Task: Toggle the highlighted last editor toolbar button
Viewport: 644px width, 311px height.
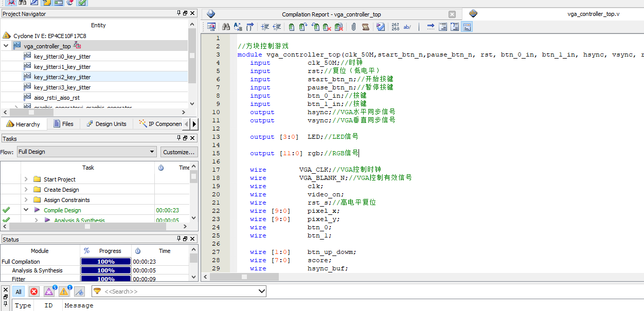Action: (x=467, y=27)
